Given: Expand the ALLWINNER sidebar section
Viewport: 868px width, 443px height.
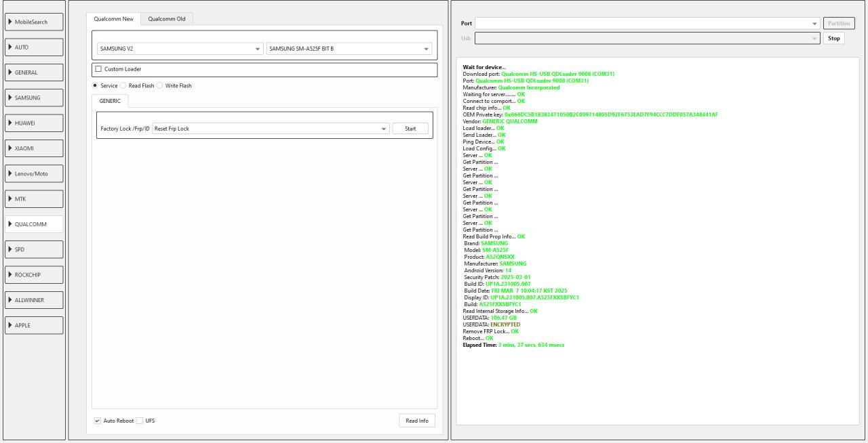Looking at the screenshot, I should click(x=34, y=300).
